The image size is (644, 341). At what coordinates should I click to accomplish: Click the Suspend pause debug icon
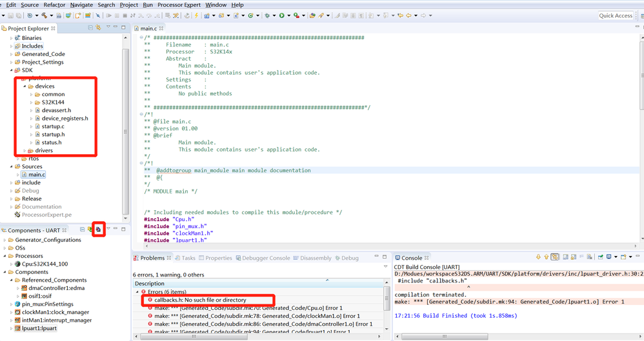coord(117,15)
